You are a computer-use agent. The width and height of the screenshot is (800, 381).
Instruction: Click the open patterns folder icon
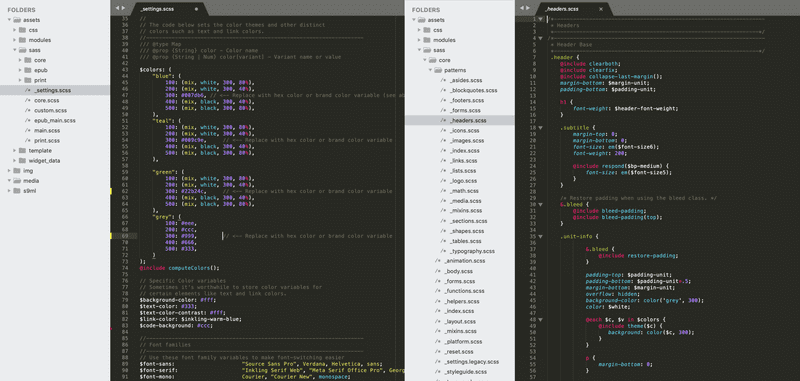438,70
